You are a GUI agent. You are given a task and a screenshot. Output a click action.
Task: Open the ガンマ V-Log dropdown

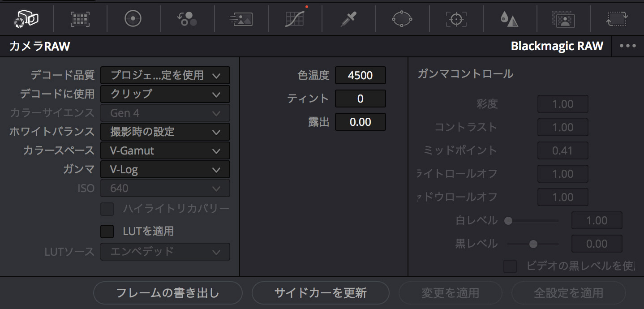(165, 169)
